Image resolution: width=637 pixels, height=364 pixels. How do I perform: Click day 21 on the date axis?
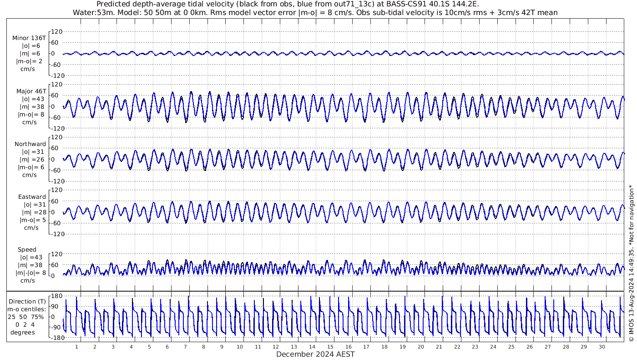click(x=439, y=347)
